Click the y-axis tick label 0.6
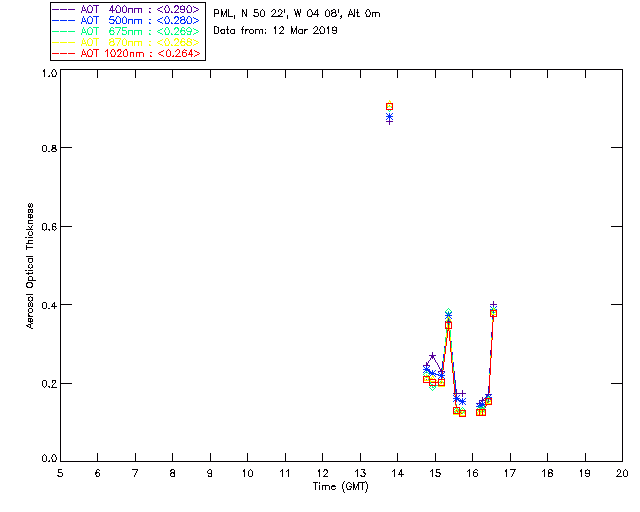 [x=49, y=227]
